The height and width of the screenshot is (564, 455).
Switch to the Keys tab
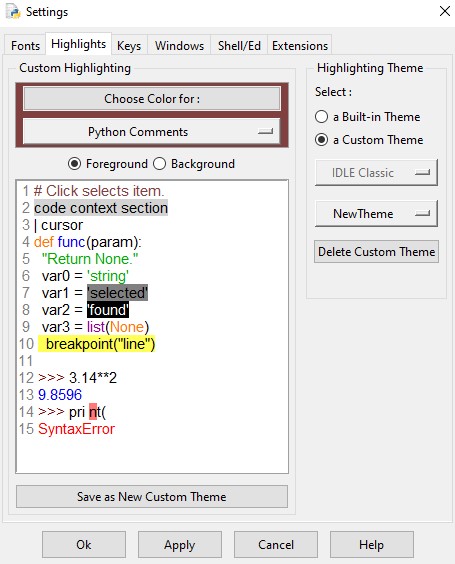point(129,46)
